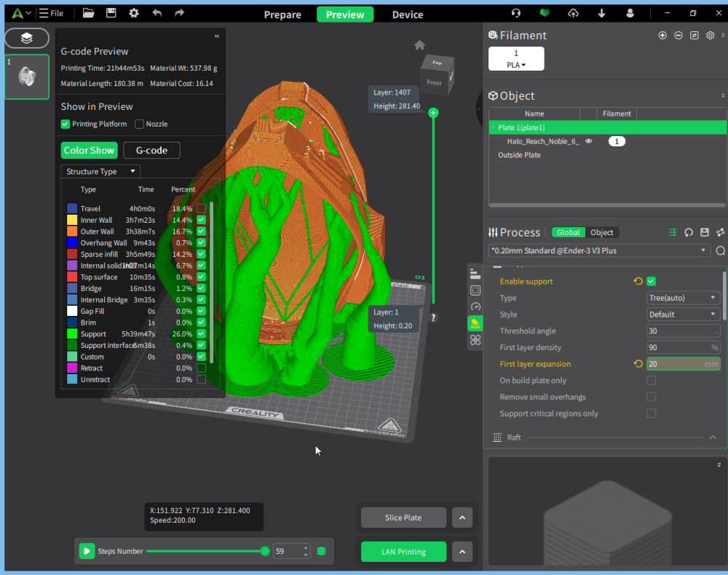Open the cloud upload icon

point(574,13)
